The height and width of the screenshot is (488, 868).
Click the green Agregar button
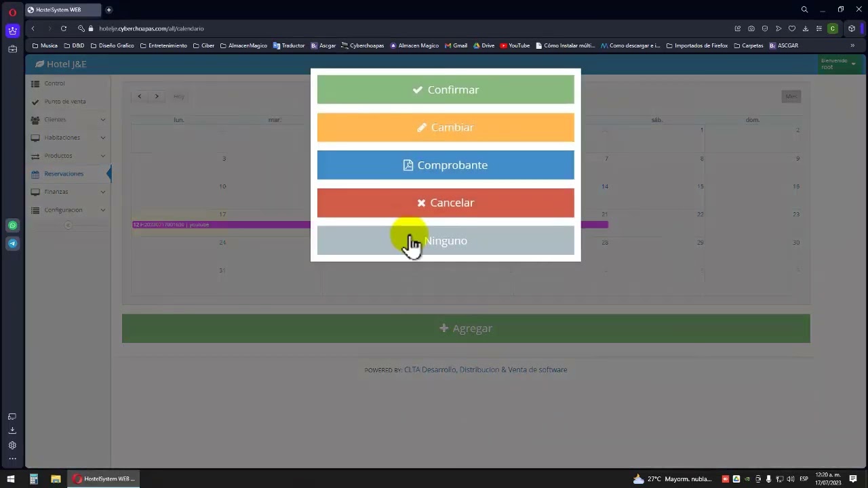466,328
